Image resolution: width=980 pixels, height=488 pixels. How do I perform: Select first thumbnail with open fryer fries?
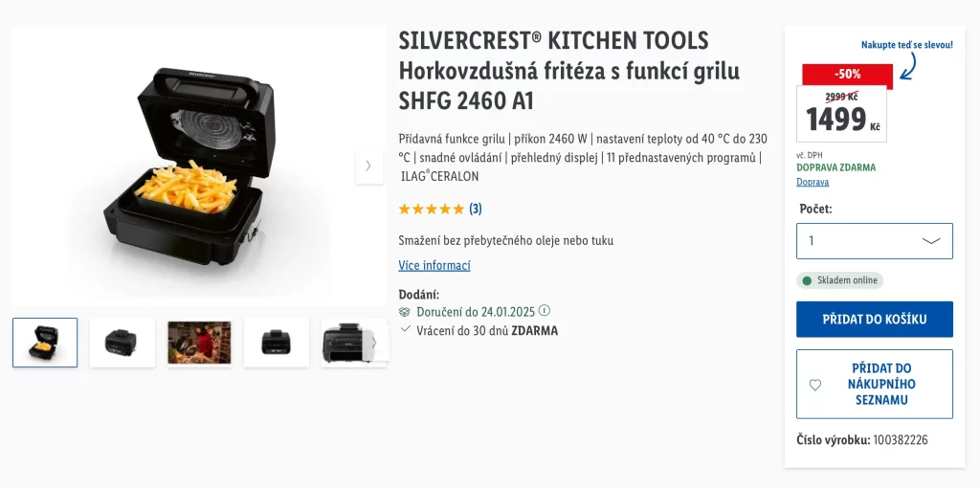[45, 343]
